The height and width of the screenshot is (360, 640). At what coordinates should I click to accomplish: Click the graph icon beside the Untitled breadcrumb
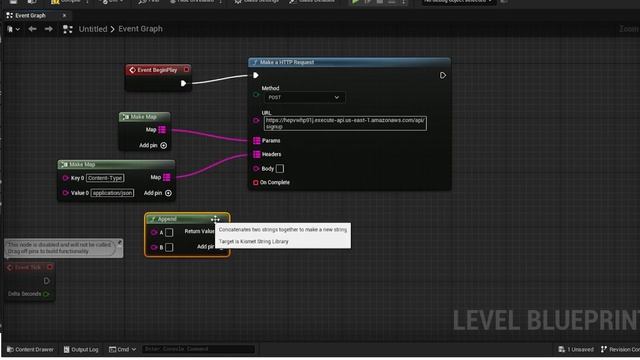pos(68,29)
